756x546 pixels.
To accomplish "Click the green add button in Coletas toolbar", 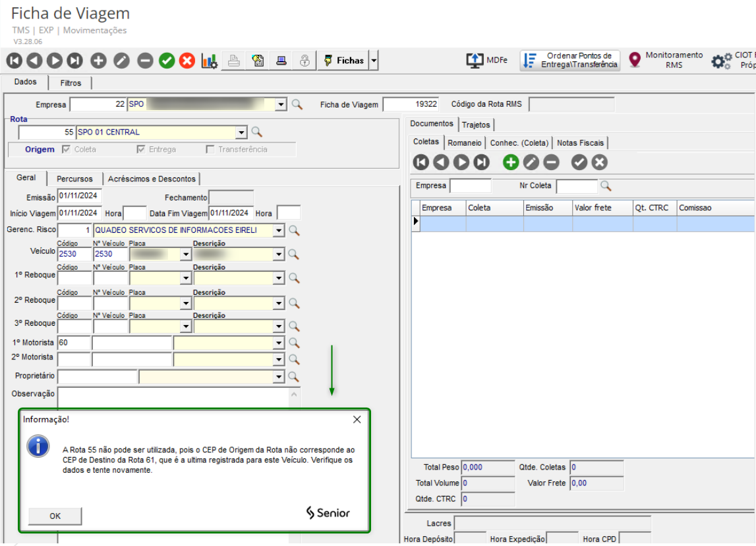I will coord(510,162).
